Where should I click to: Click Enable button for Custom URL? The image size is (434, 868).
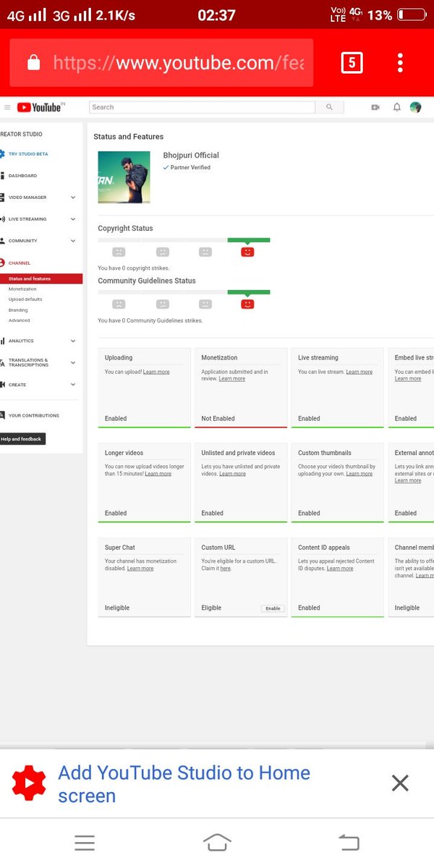tap(273, 608)
